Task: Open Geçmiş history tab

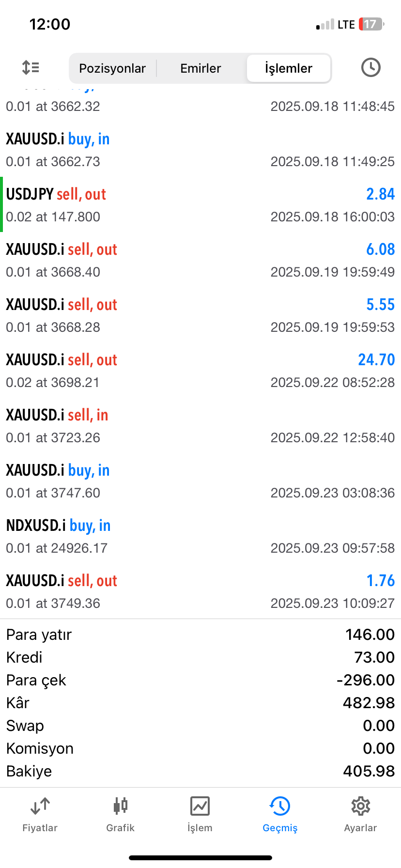Action: (280, 815)
